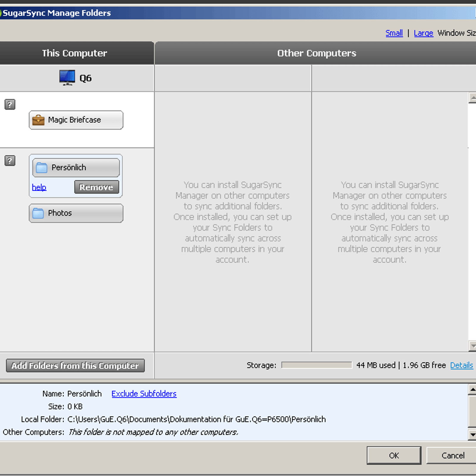Click the 'Size: 0 KB' value
Viewport: 476px width, 476px height.
point(75,406)
